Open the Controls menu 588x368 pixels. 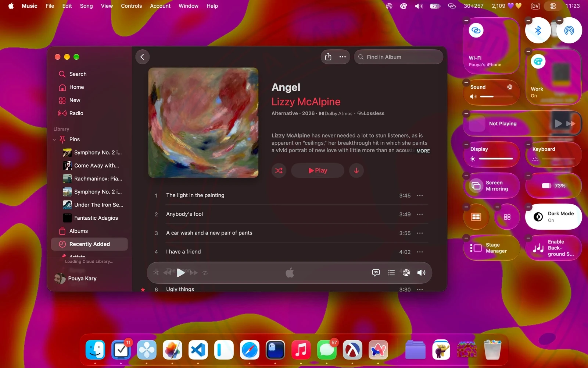pyautogui.click(x=131, y=6)
